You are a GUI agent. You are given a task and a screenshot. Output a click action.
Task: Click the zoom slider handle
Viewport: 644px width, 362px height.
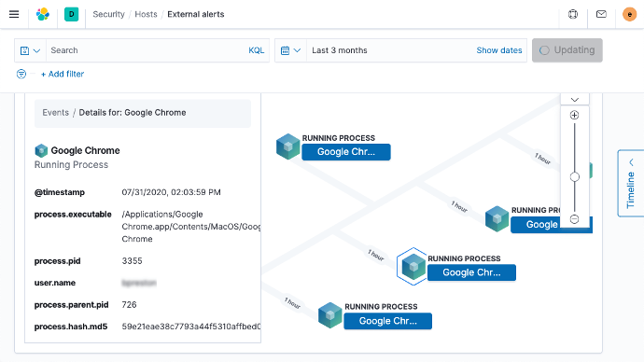point(575,177)
